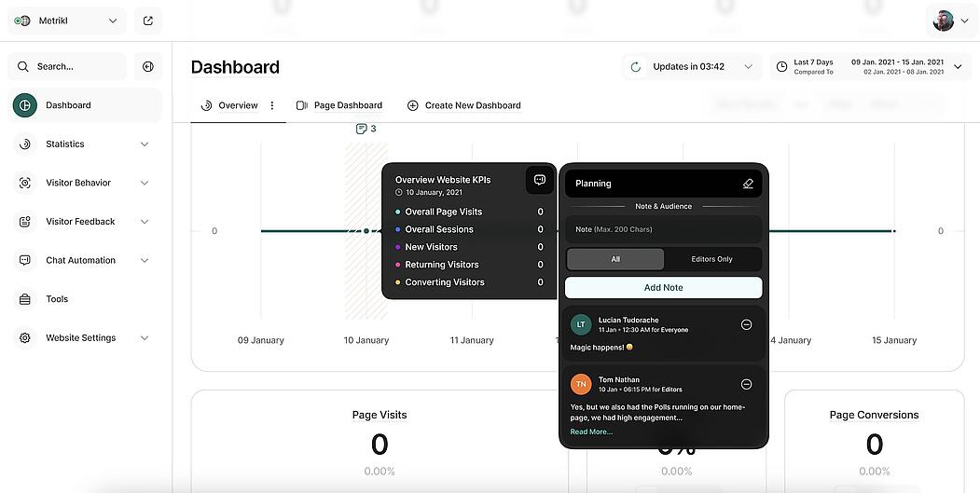Open the date range dropdown chevron
980x493 pixels.
[958, 67]
